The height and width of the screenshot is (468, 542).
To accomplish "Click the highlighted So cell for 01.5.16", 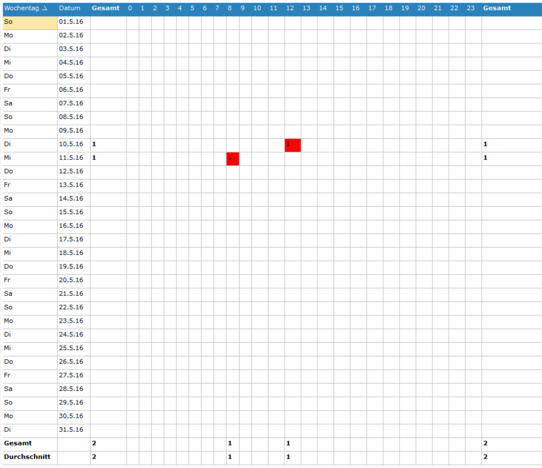I will coord(30,23).
